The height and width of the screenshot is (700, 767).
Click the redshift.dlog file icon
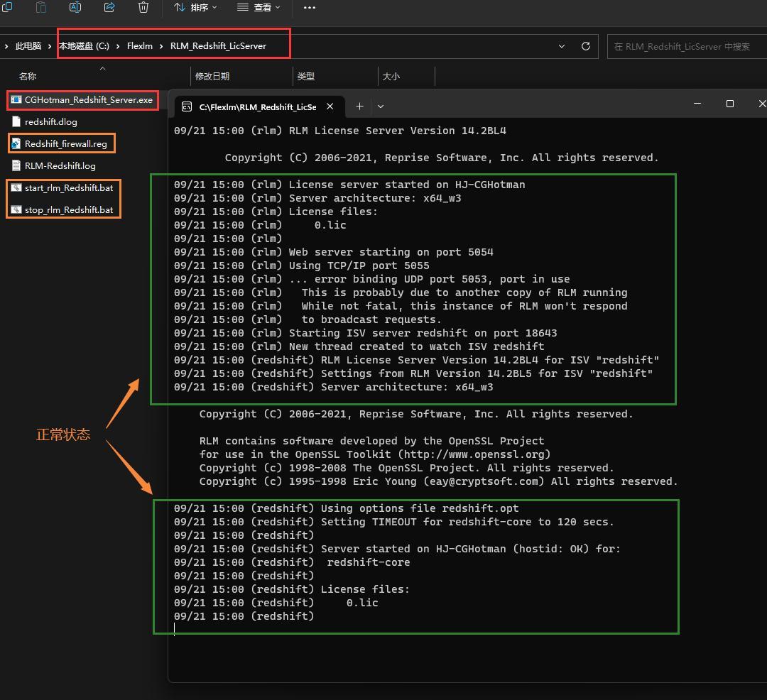click(16, 121)
